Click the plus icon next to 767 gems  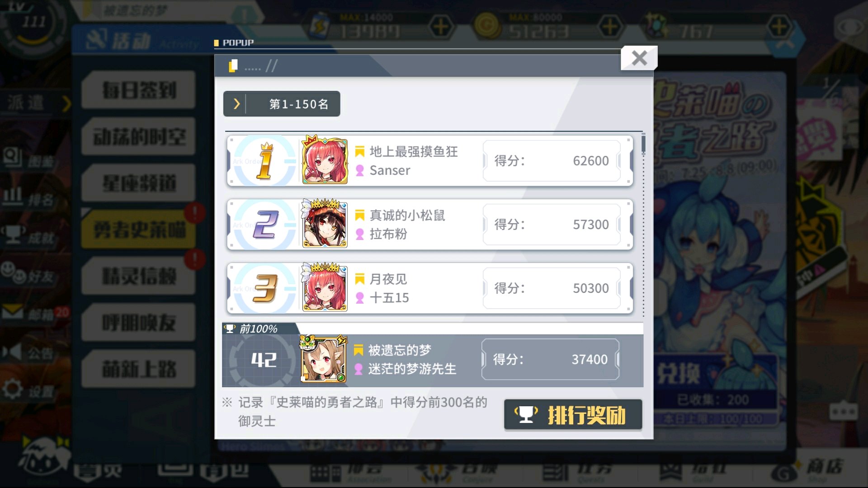[779, 27]
